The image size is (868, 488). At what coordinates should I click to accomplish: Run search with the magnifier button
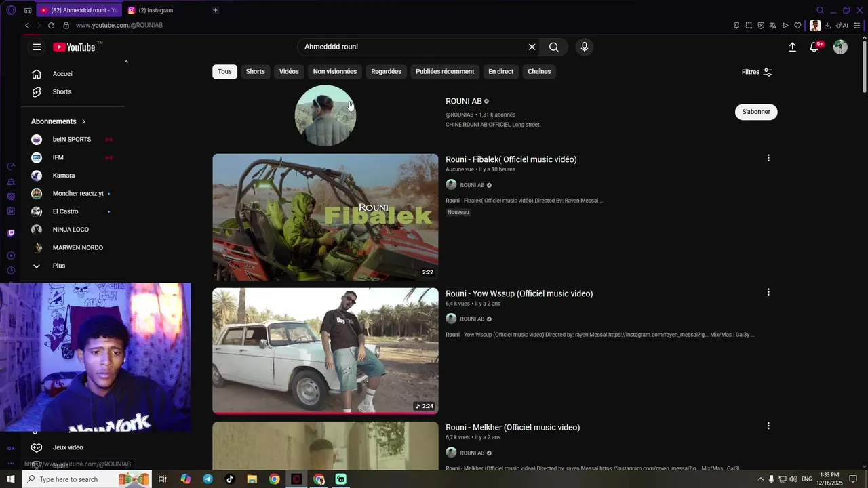(x=554, y=47)
